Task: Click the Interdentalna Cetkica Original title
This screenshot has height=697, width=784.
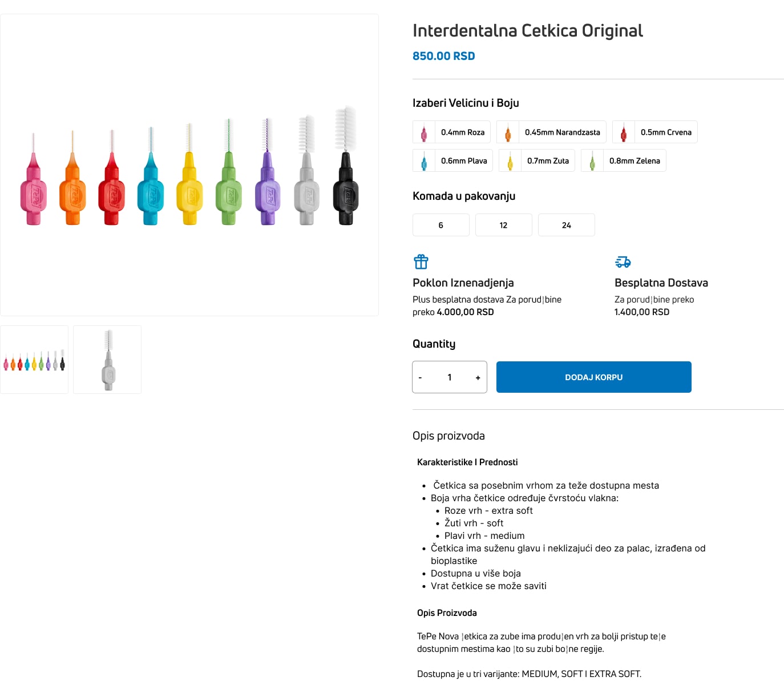Action: (x=527, y=31)
